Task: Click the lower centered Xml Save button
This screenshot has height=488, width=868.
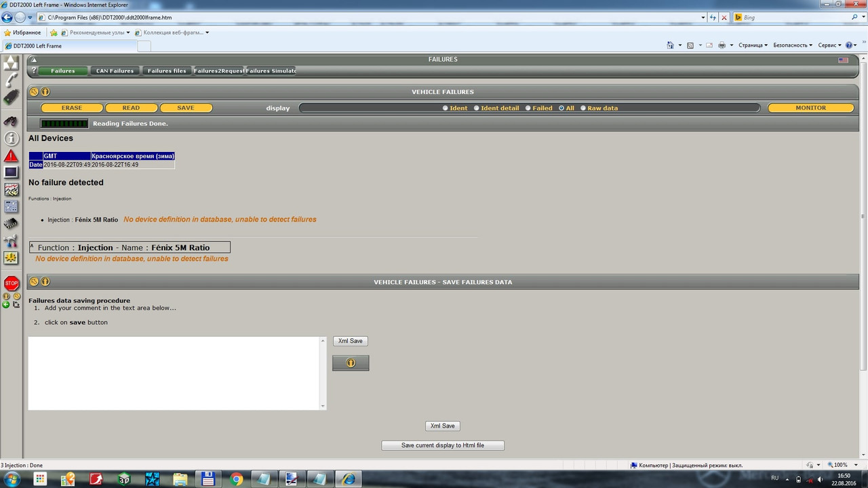Action: point(443,426)
